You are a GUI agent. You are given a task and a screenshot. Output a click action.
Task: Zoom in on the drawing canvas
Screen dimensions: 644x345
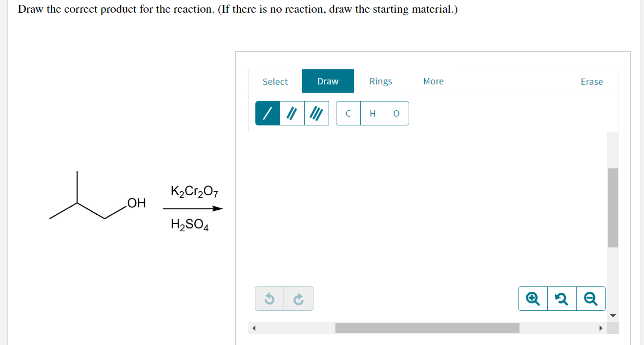532,298
